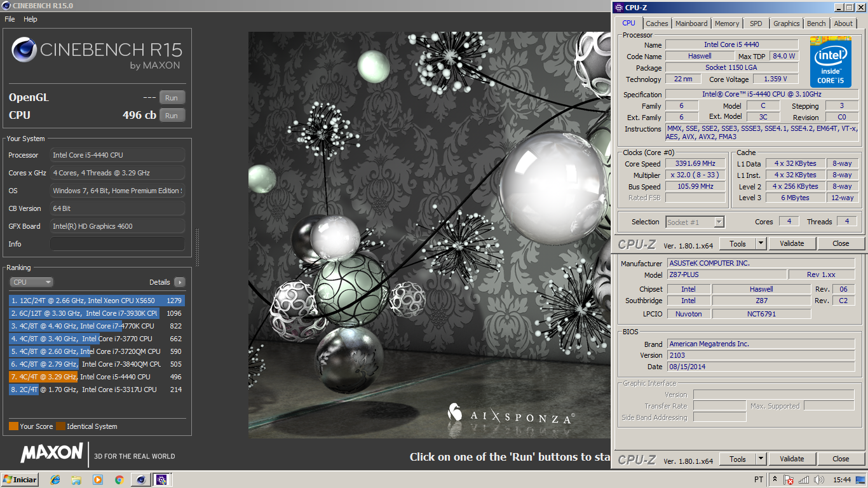Open the Tools dropdown arrow in the top CPU-Z window
The width and height of the screenshot is (868, 488).
coord(761,243)
